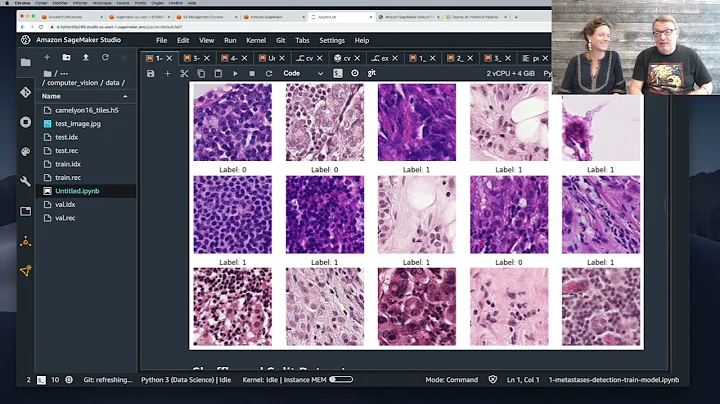Viewport: 720px width, 404px height.
Task: Click the Amazon SageMaker Studio logo
Action: (x=25, y=40)
